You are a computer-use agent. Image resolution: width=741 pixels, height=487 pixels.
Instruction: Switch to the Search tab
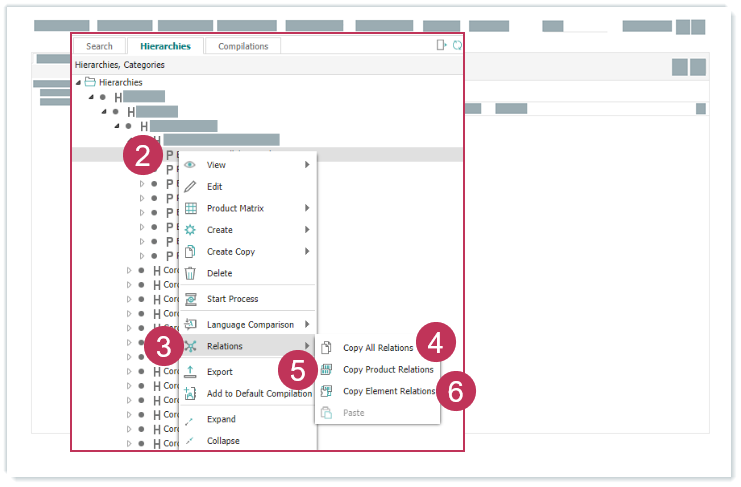99,46
